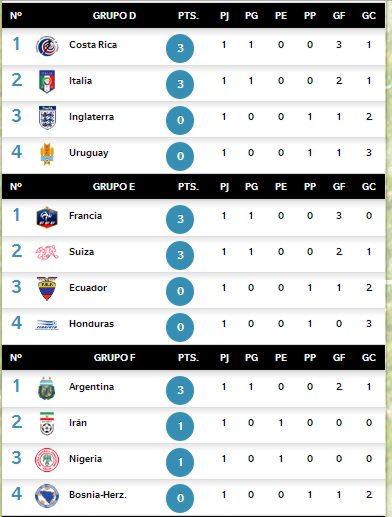Click the Bosnia-Herz. round crest
Screen dimensions: 392x517
pos(47,496)
